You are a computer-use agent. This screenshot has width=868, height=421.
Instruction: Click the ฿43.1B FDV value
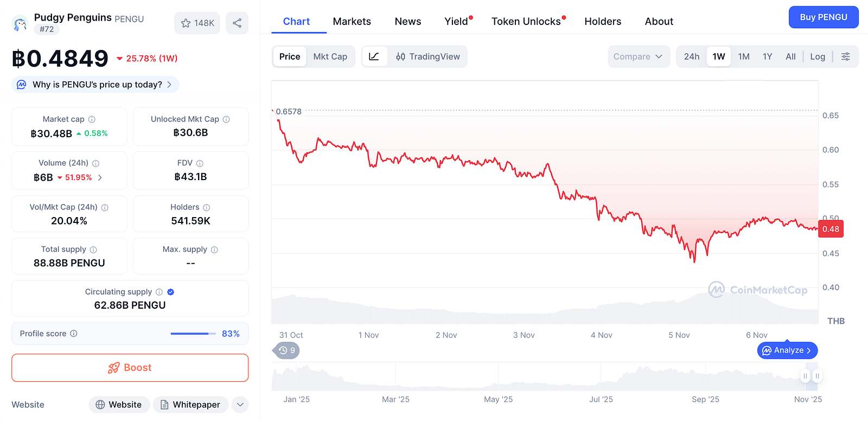191,177
